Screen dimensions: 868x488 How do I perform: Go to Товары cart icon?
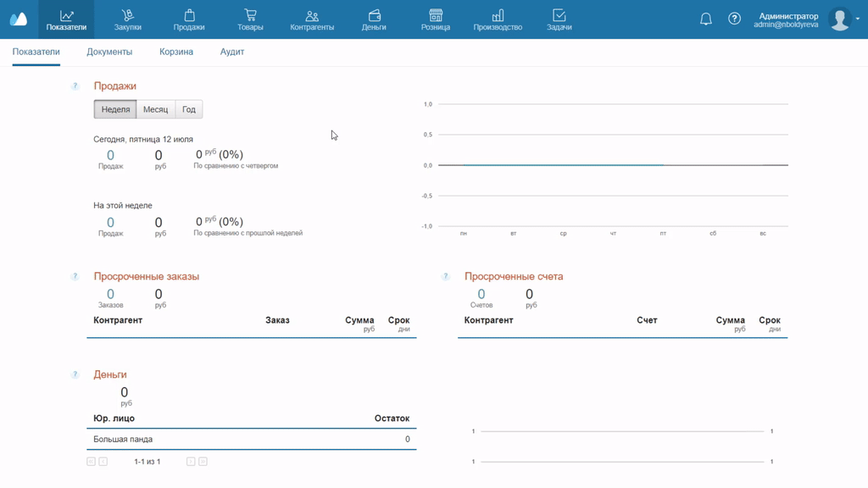click(x=250, y=15)
